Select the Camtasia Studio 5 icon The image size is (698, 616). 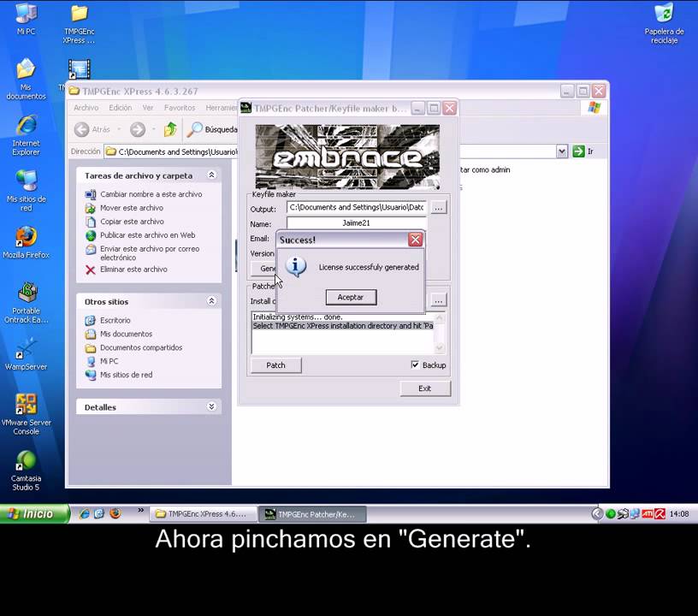click(26, 471)
